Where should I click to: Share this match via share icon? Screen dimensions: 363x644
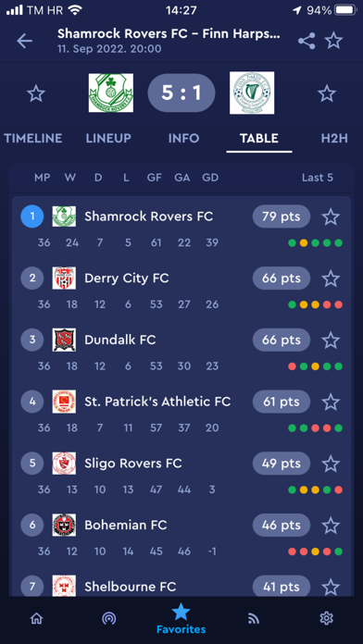point(307,41)
